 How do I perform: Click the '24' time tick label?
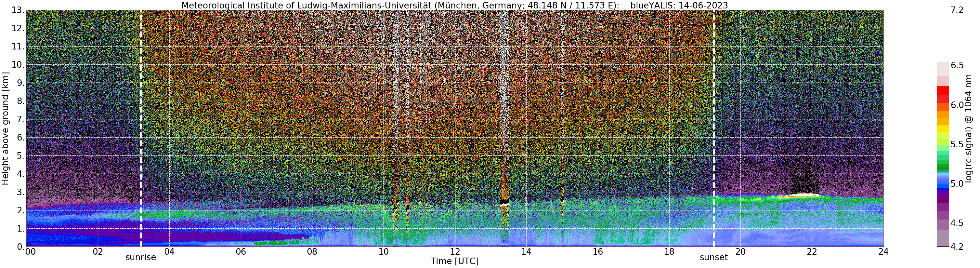(883, 252)
